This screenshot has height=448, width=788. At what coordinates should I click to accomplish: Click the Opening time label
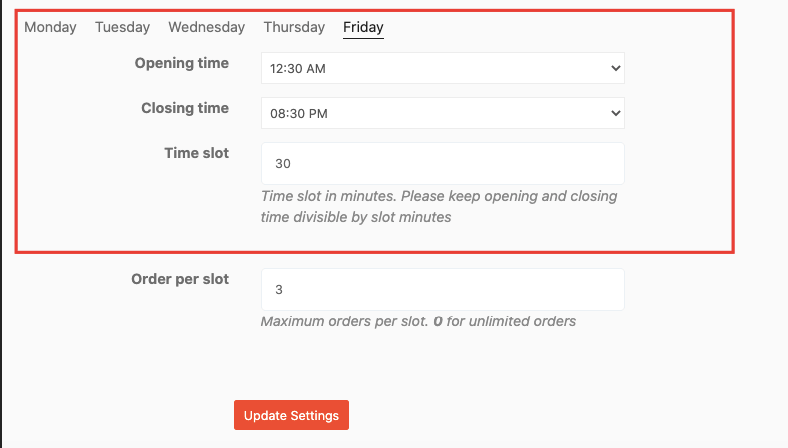181,63
